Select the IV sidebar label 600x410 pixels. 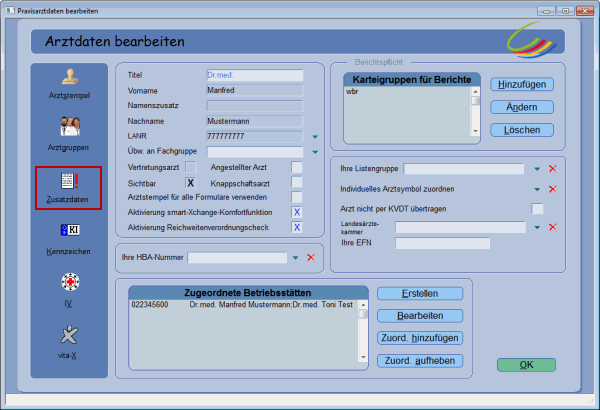pyautogui.click(x=68, y=304)
